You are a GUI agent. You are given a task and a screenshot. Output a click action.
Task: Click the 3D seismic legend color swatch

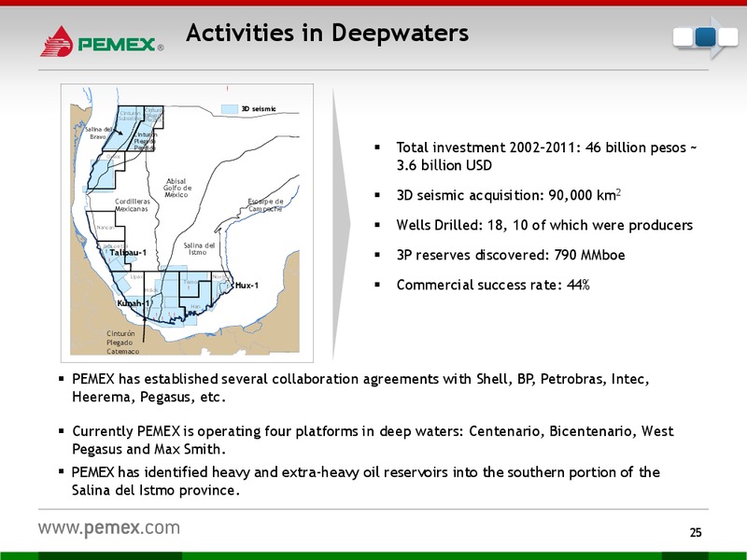230,109
